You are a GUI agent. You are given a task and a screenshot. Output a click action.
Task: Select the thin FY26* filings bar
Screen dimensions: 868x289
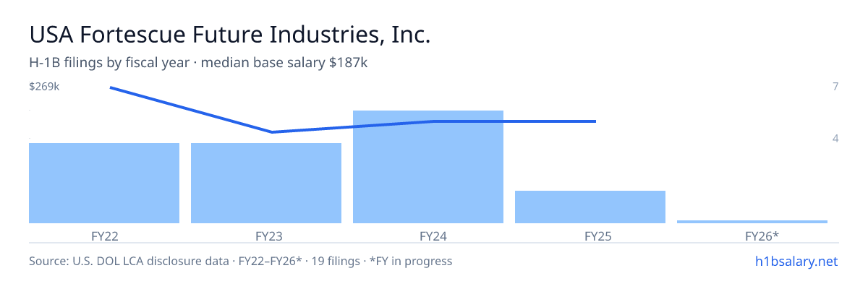[752, 221]
